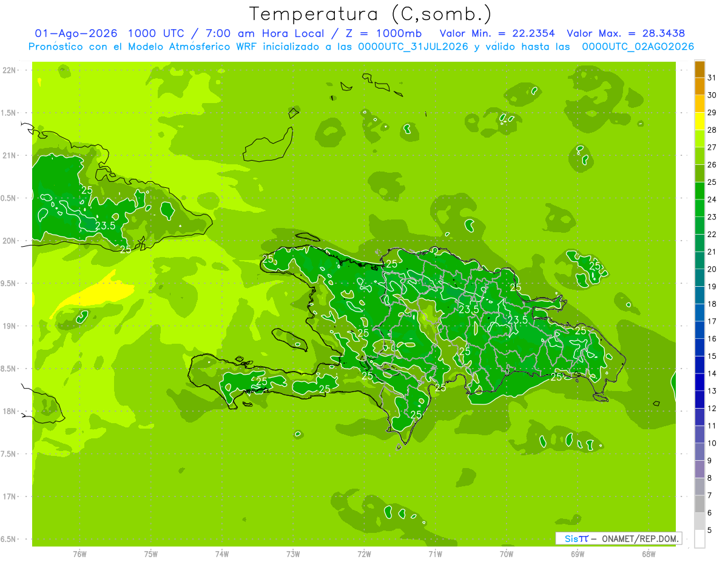Click the 21N latitude axis label
This screenshot has height=562, width=728.
pos(9,155)
